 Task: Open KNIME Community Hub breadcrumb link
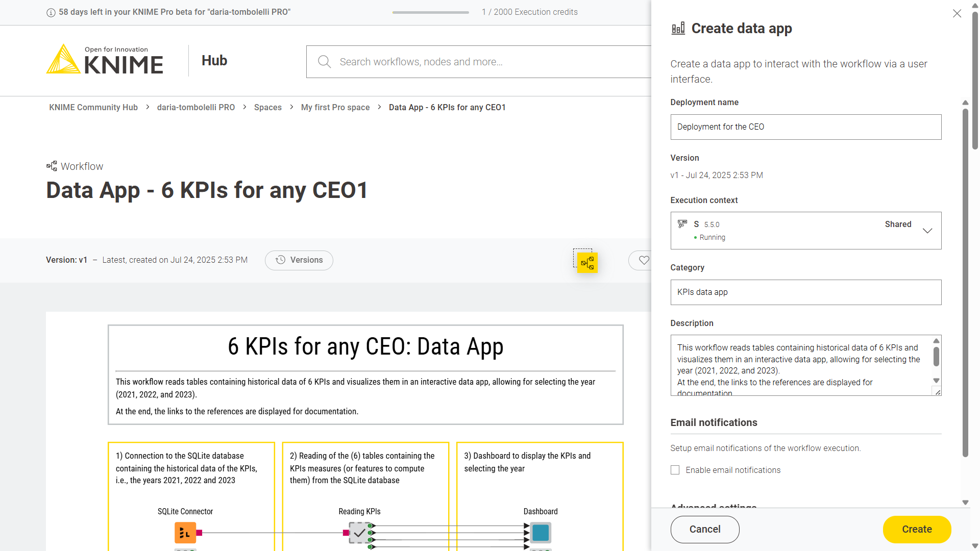click(93, 107)
